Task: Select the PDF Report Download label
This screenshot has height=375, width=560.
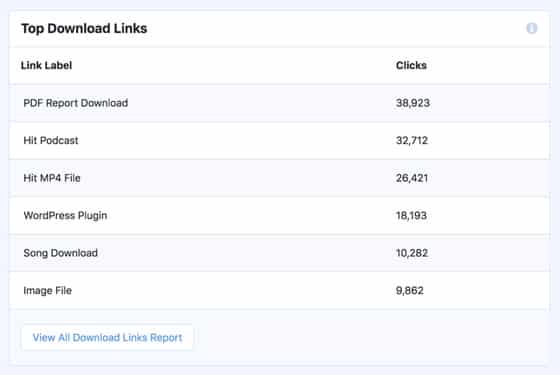Action: (76, 103)
